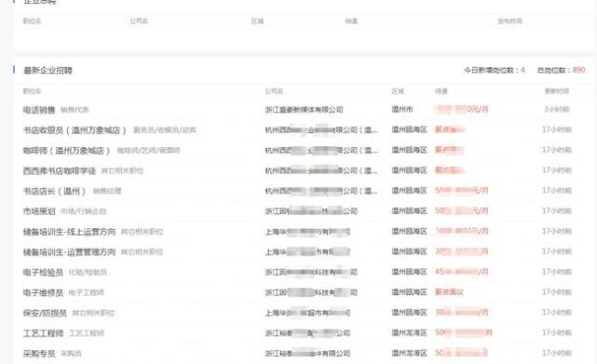Screen dimensions: 597x364
Task: Click 销售代表 category tag beside 电话销售
Action: (75, 110)
